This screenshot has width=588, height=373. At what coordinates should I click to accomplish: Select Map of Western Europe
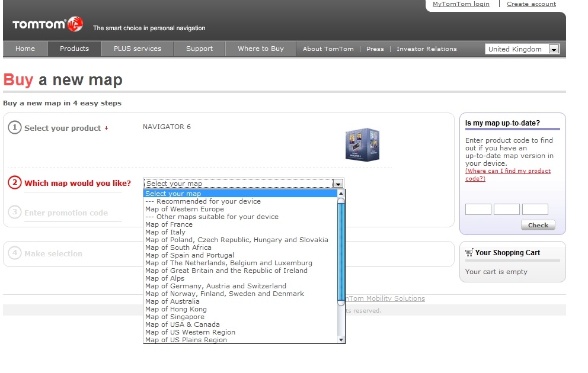click(241, 209)
